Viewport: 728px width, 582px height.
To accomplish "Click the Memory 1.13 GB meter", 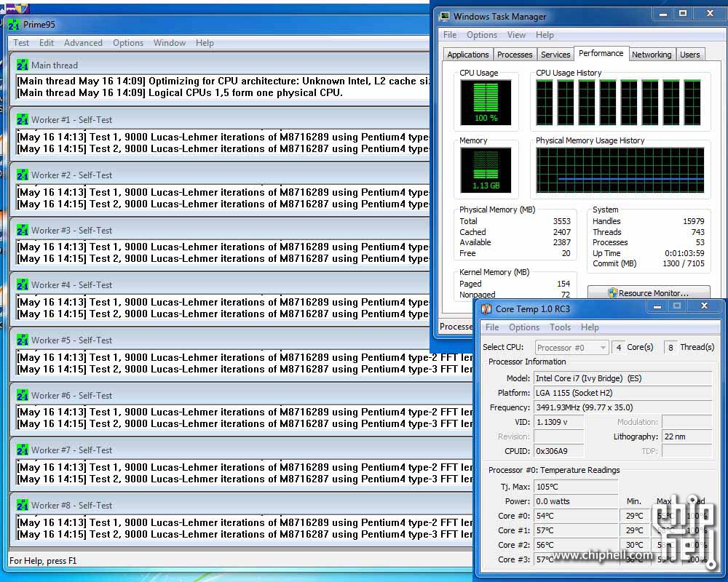I will point(486,170).
